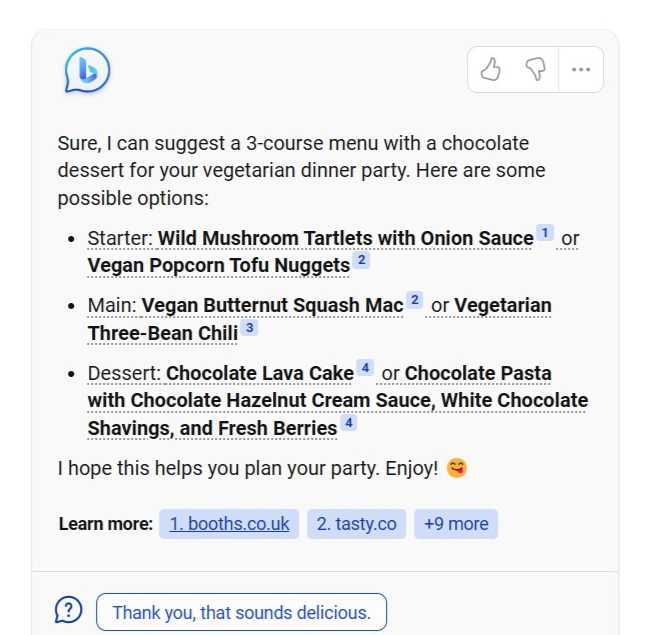
Task: Click the Vegan Popcorn Tofu Nuggets link
Action: click(218, 265)
